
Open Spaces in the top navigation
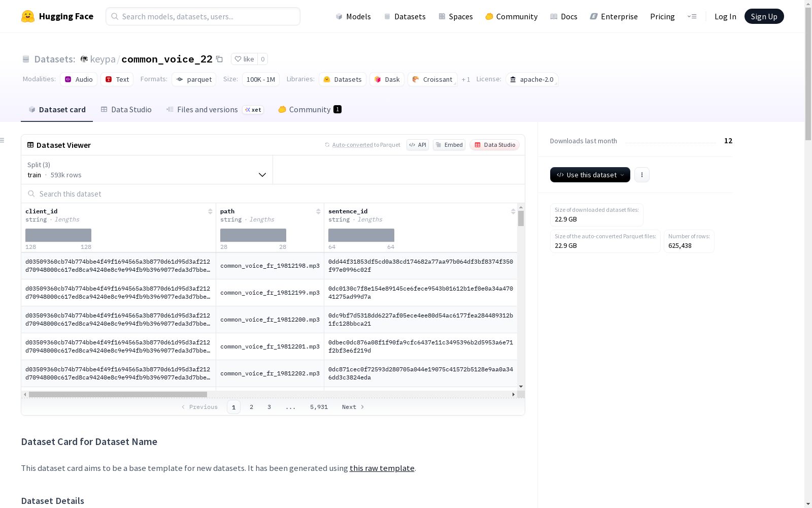point(455,16)
